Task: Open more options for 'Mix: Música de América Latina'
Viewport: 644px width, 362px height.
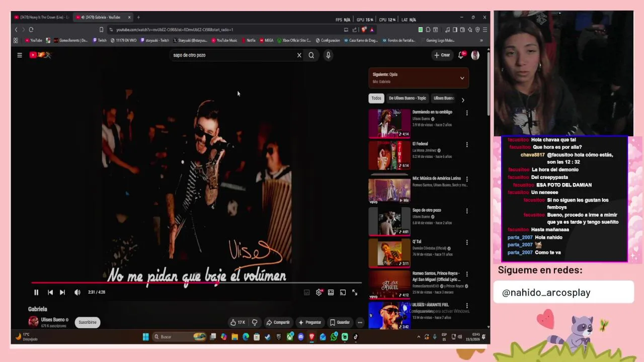Action: [467, 179]
